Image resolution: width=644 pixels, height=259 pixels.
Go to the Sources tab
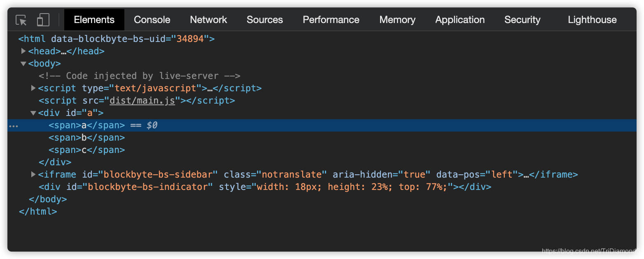[x=265, y=20]
